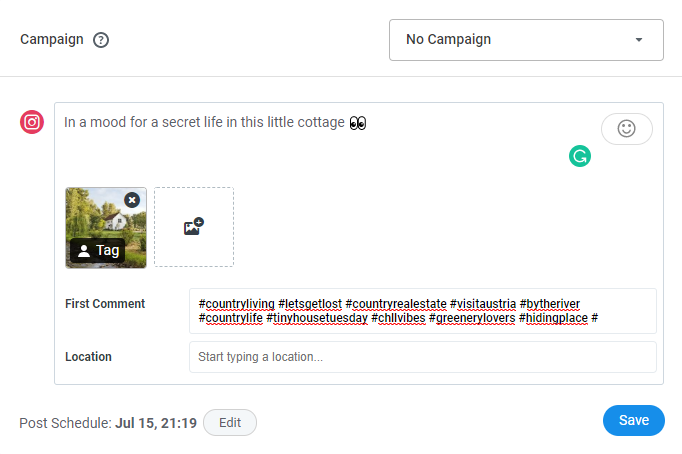The width and height of the screenshot is (682, 454).
Task: Click the Jul 15, 21:19 schedule date
Action: click(x=155, y=423)
